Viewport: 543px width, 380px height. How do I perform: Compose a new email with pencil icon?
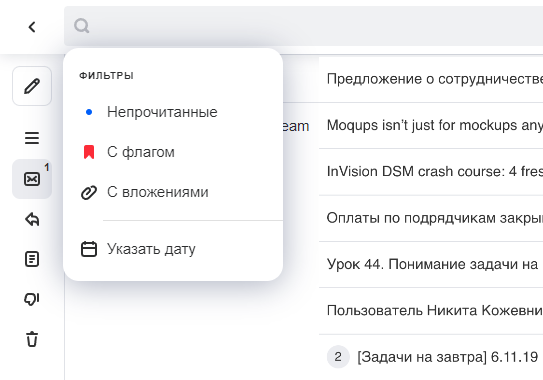click(32, 86)
